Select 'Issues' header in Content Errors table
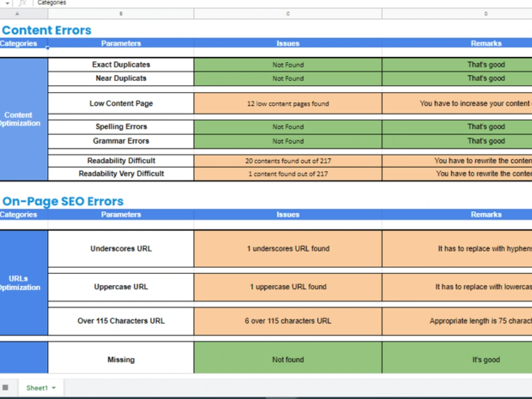Viewport: 532px width, 399px height. [288, 44]
